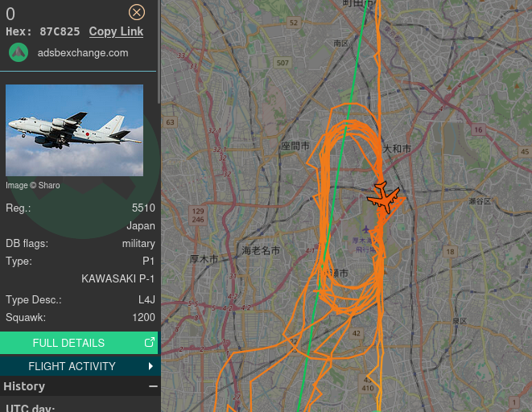Click the route 507 road shield
The height and width of the screenshot is (412, 532).
[x=282, y=63]
